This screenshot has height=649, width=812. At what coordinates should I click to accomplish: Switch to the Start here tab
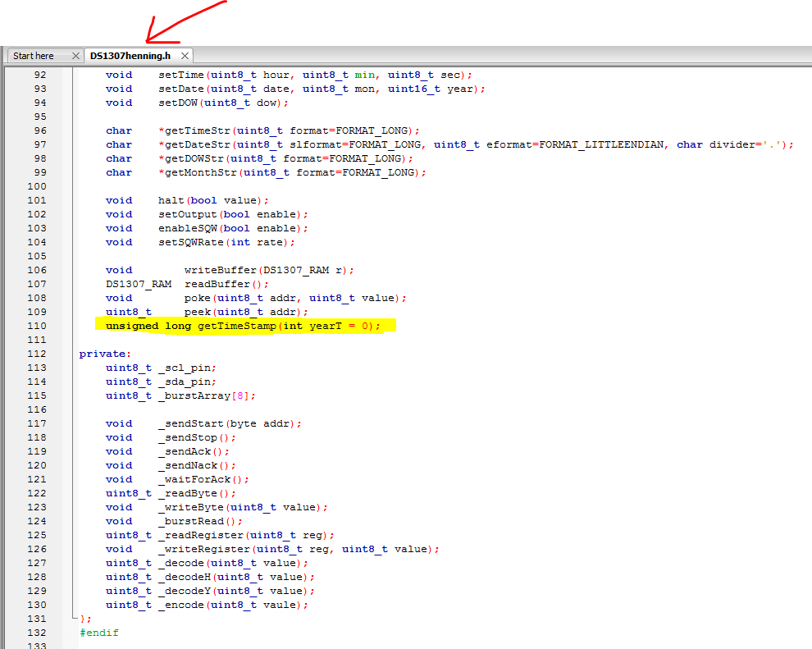click(x=34, y=56)
